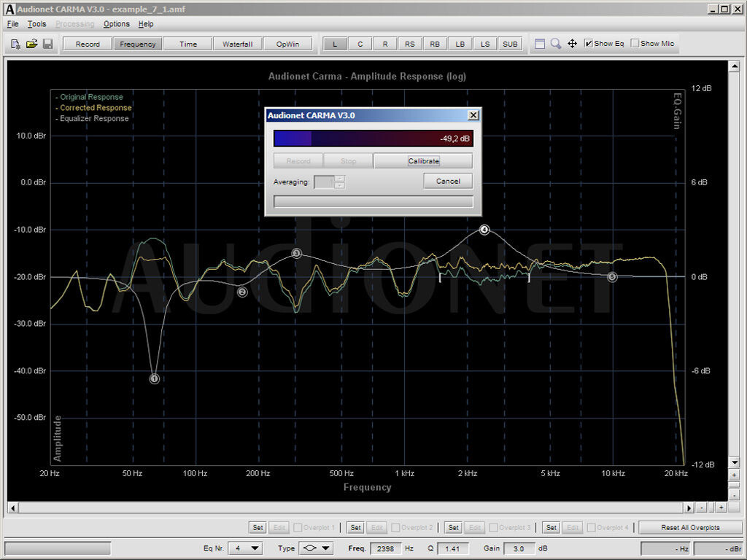
Task: Click the Set button for Overplot 4
Action: click(x=551, y=528)
